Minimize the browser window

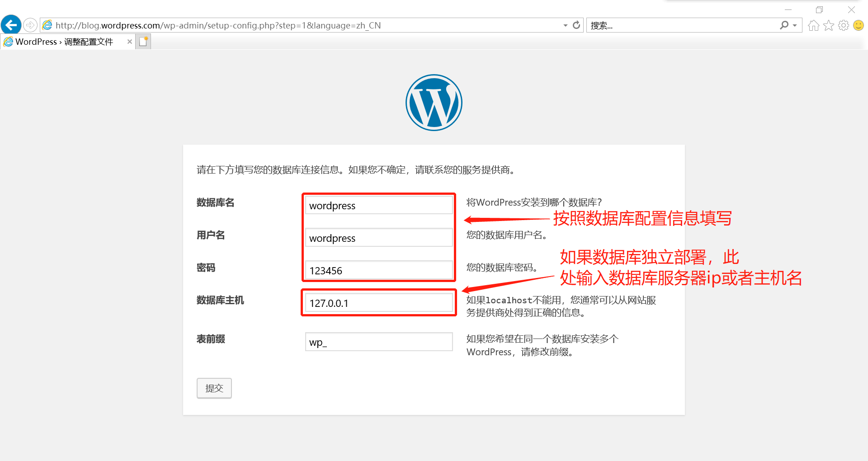click(x=788, y=9)
